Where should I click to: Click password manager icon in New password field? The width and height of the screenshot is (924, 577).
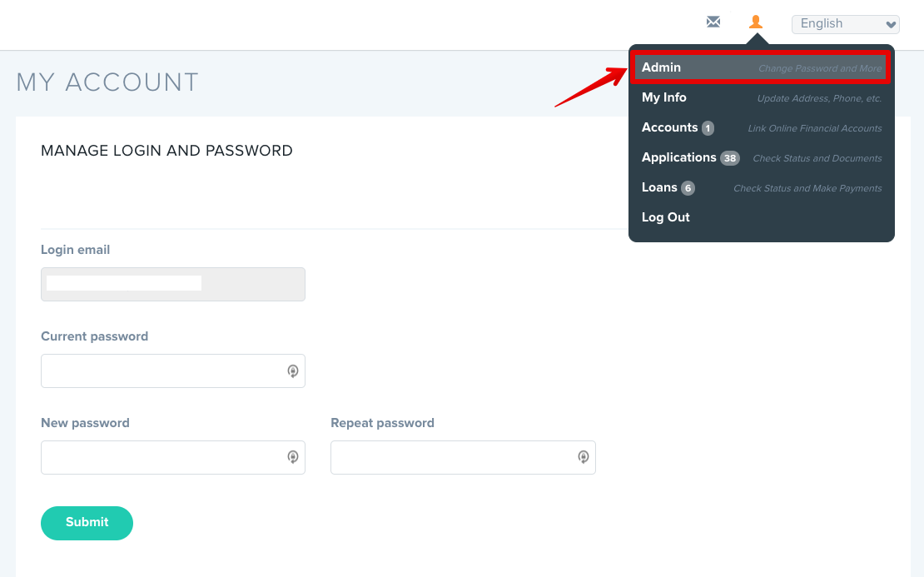(293, 457)
